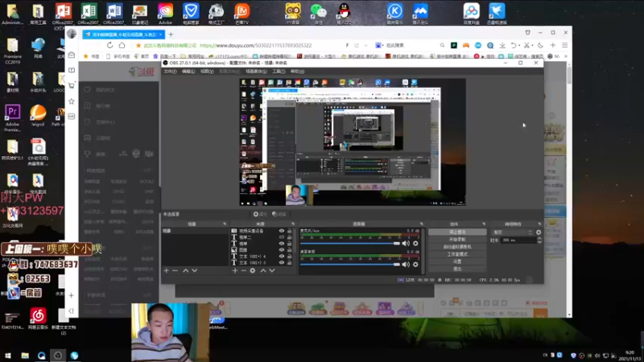Open a new browser tab
The width and height of the screenshot is (644, 362).
[x=171, y=35]
